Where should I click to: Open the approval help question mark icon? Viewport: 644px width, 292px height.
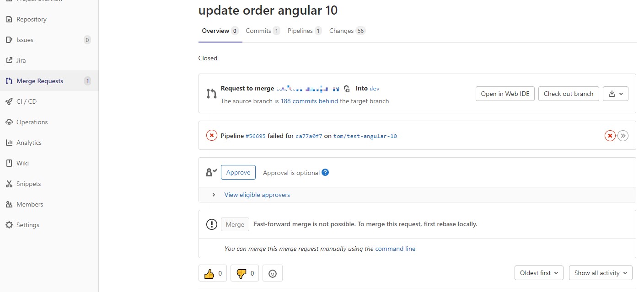(x=325, y=172)
